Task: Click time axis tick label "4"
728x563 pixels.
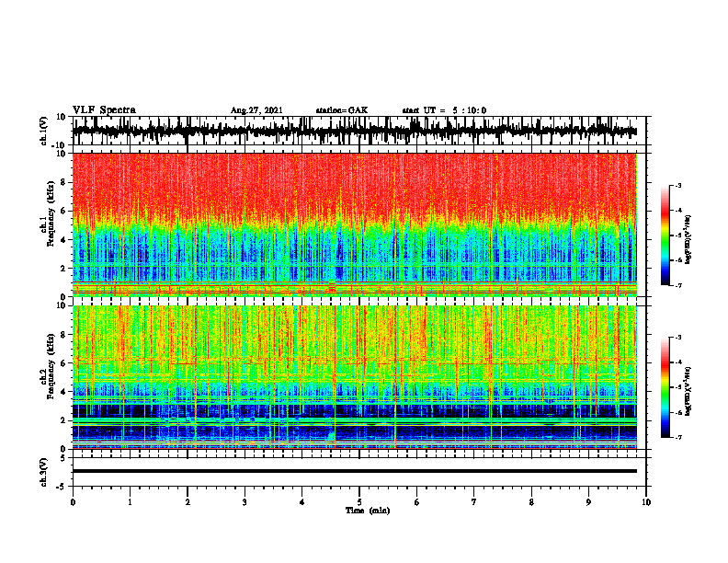Action: (302, 502)
